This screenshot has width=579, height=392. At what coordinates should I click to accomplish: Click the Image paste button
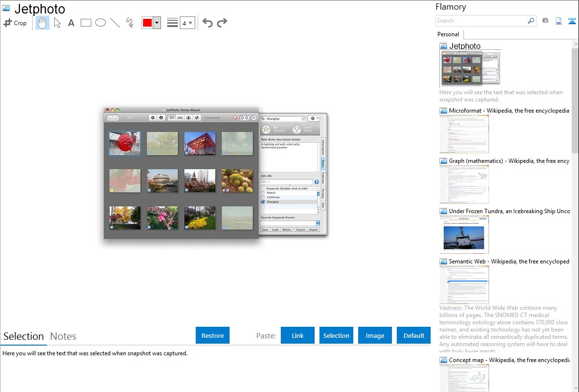click(x=375, y=335)
